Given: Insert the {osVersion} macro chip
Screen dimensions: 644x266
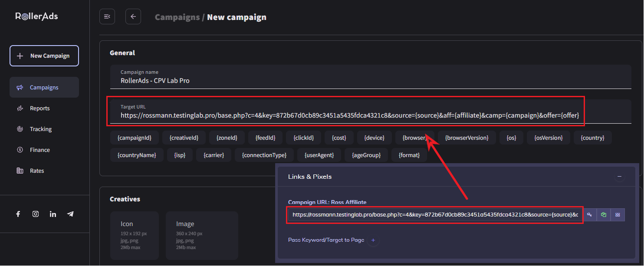Looking at the screenshot, I should (549, 138).
